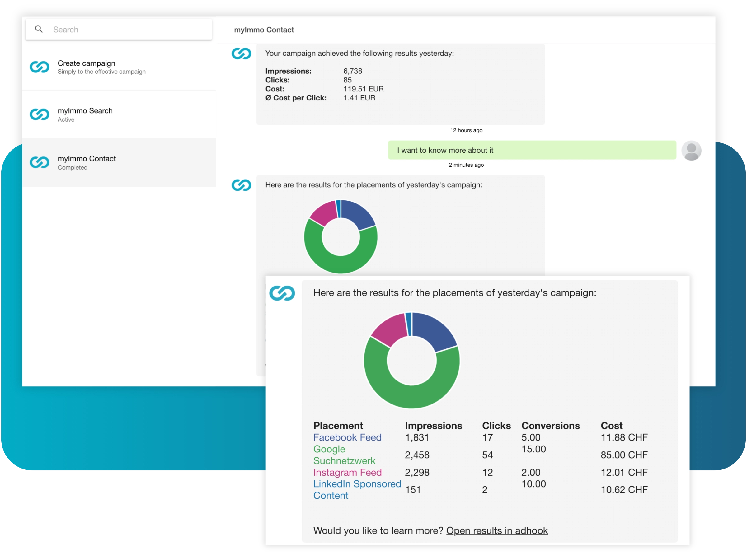Viewport: 747px width, 560px height.
Task: Click the Instagram Feed placement label
Action: pos(347,472)
